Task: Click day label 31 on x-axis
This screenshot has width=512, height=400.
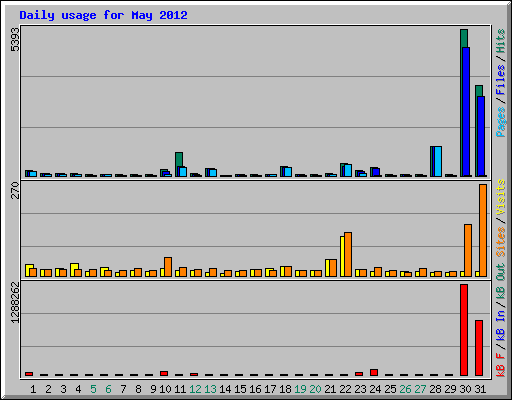Action: point(480,389)
